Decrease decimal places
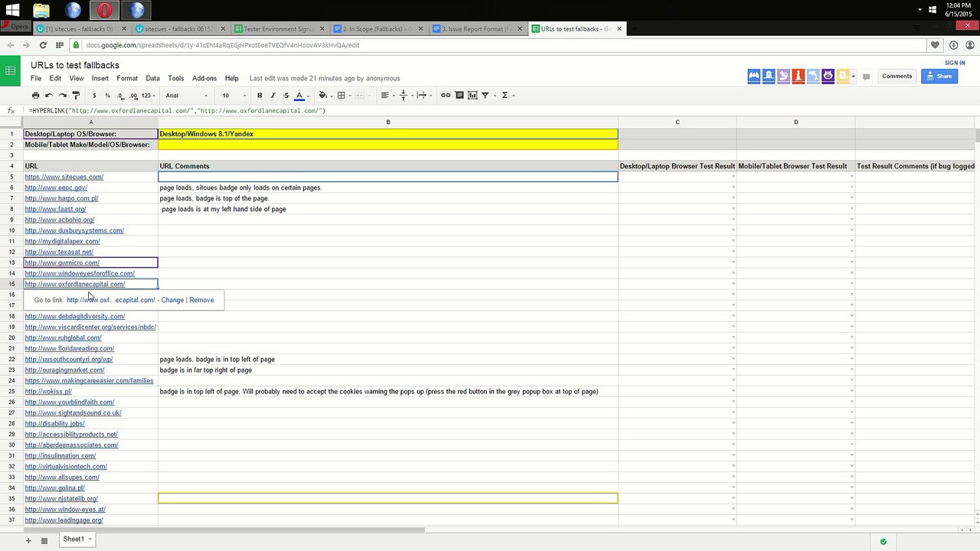This screenshot has height=551, width=980. click(120, 96)
